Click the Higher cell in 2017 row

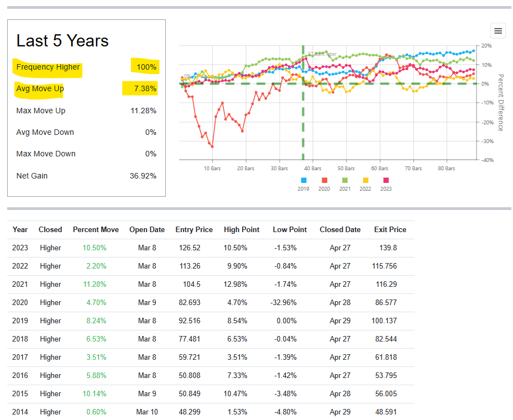tap(50, 357)
